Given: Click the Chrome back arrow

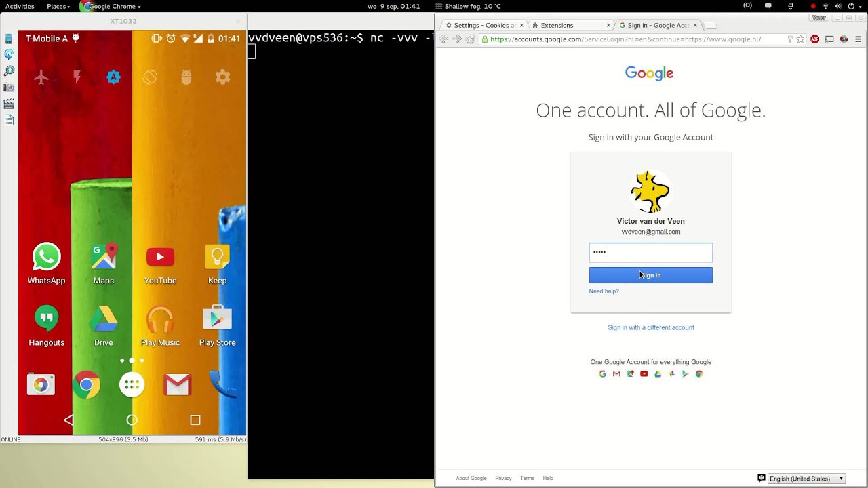Looking at the screenshot, I should click(x=444, y=39).
